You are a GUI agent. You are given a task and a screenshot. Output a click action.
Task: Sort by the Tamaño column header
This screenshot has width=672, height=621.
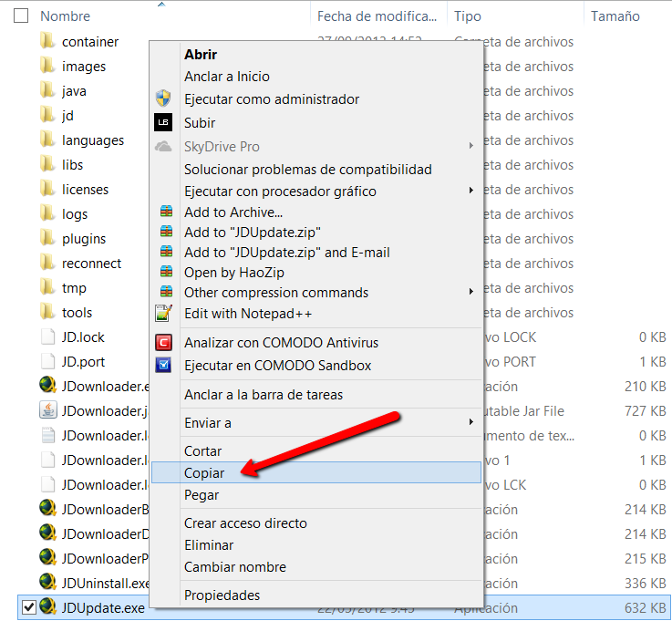coord(615,16)
